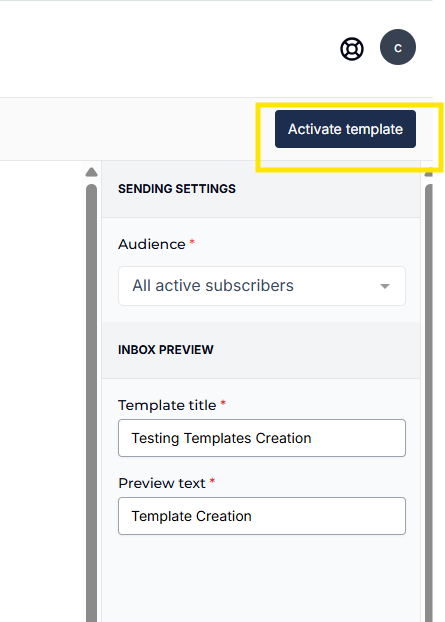Focus the Template title input field

click(262, 438)
